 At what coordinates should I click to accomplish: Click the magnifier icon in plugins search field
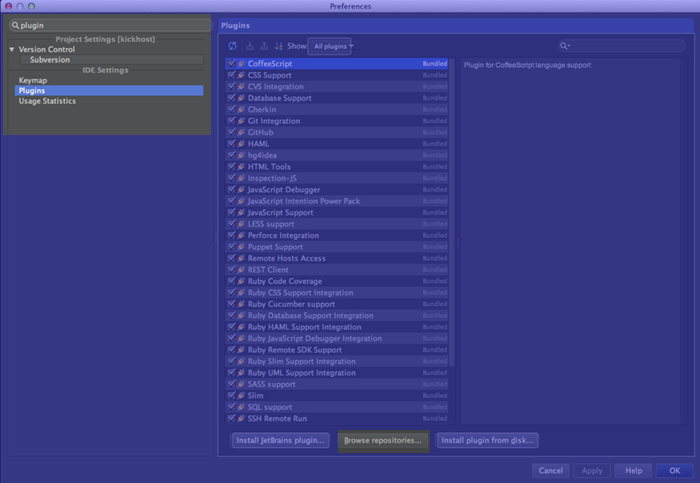click(x=565, y=46)
